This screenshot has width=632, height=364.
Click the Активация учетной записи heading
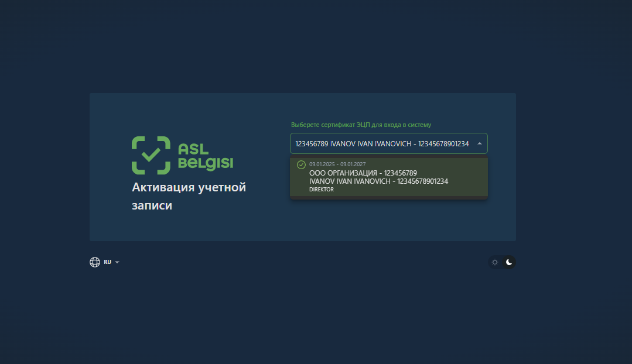pyautogui.click(x=189, y=196)
